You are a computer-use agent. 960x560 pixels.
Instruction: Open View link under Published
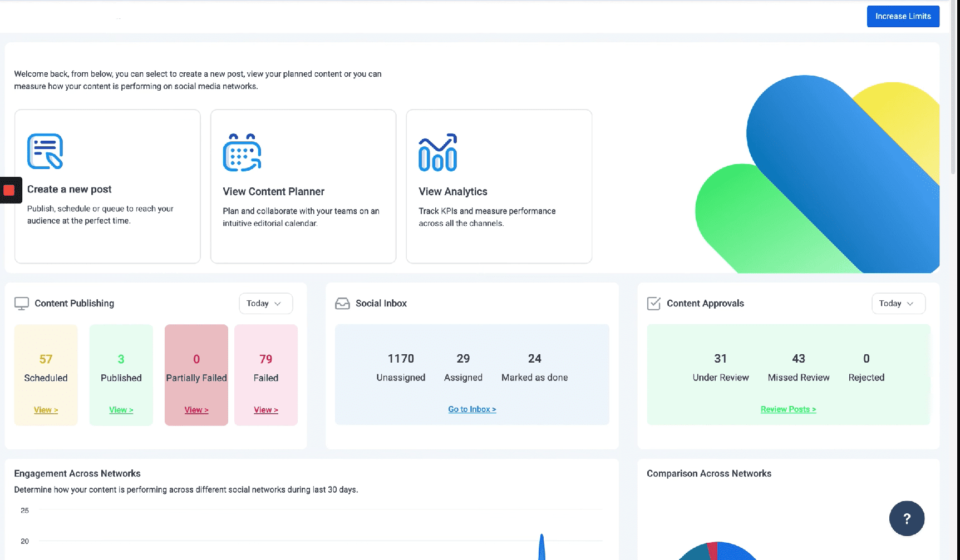click(x=121, y=410)
